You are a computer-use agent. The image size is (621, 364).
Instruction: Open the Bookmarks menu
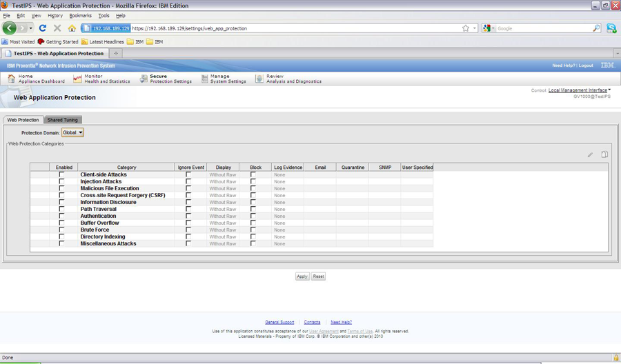coord(81,15)
